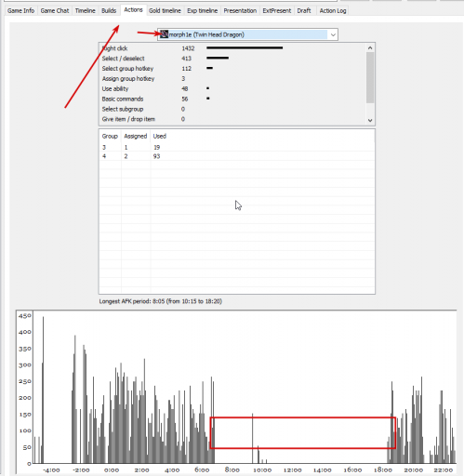Screen dimensions: 464x476
Task: Select the Select subgroup row
Action: (x=232, y=109)
